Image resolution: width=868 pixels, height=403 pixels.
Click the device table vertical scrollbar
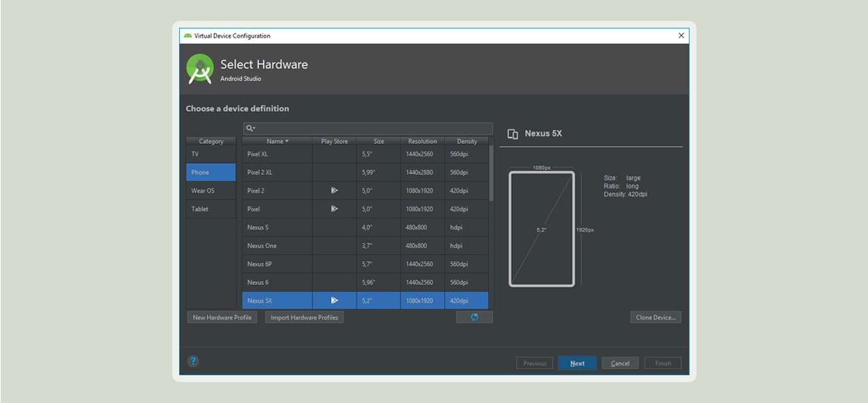tap(491, 174)
